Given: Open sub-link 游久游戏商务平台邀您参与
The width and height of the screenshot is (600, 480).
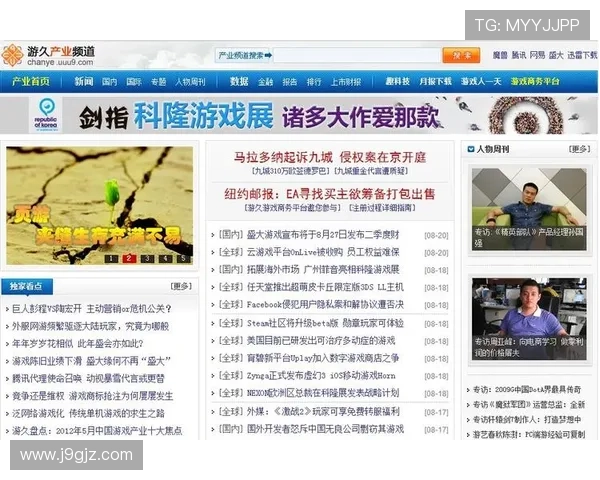Looking at the screenshot, I should [x=292, y=208].
